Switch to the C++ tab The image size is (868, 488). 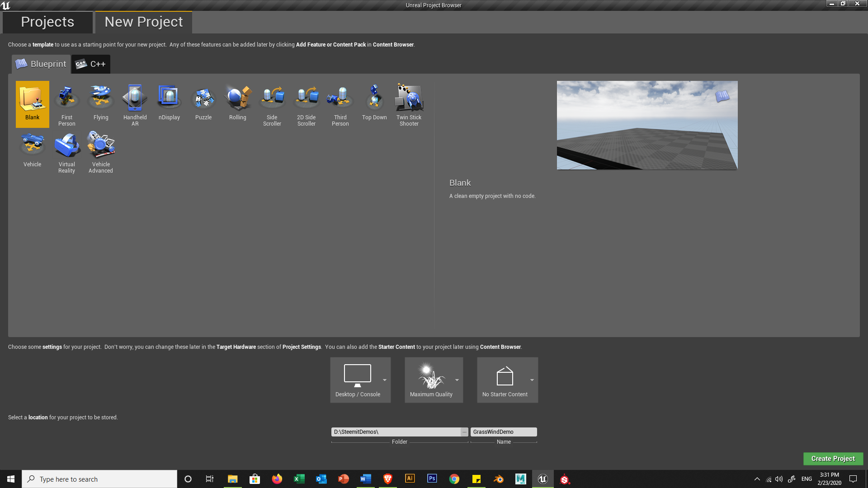point(91,64)
